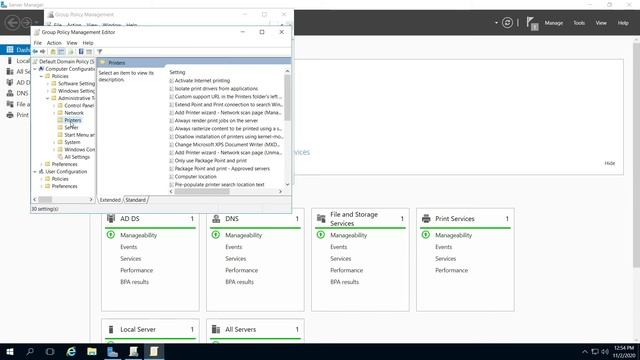640x360 pixels.
Task: Click the taskbar search magnifier
Action: tap(30, 351)
